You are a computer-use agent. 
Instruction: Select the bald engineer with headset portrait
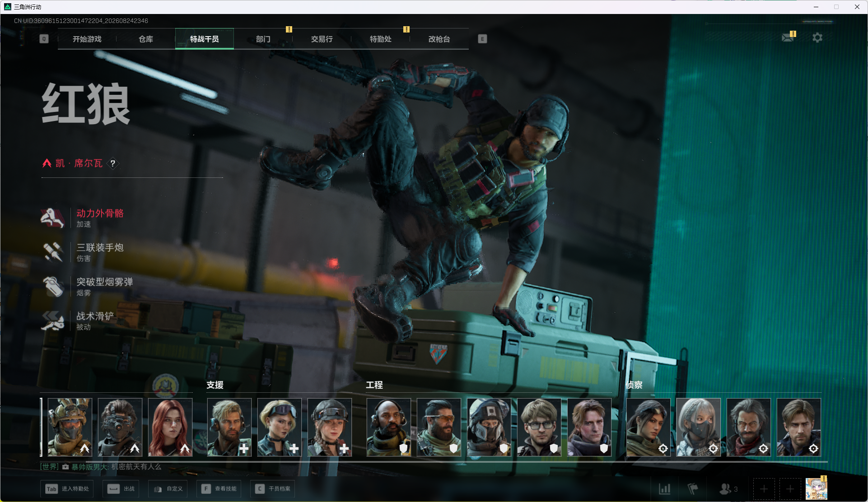389,427
